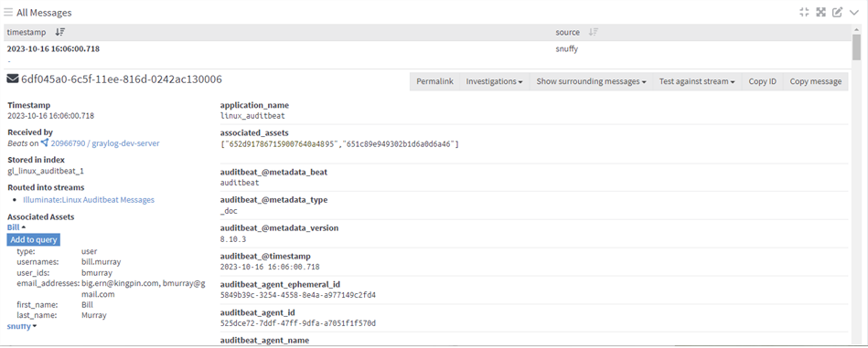Click the source column header
Viewport: 868px width, 348px height.
coord(568,33)
